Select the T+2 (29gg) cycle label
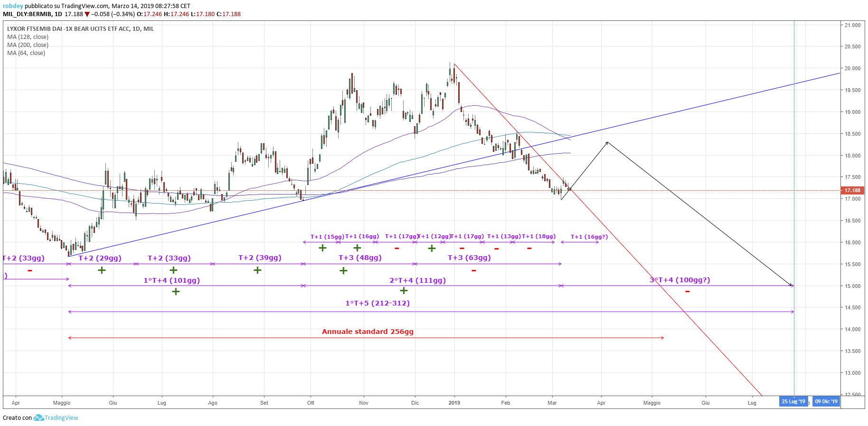 click(100, 258)
